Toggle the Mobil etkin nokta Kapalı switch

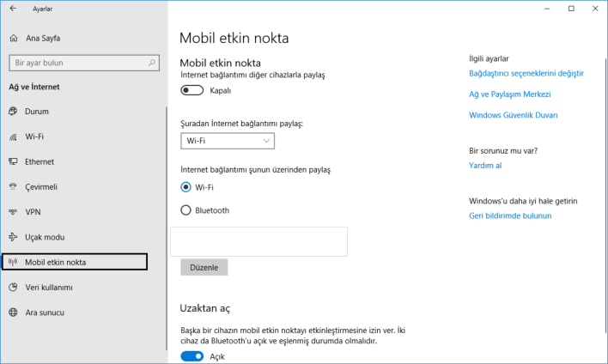[192, 90]
